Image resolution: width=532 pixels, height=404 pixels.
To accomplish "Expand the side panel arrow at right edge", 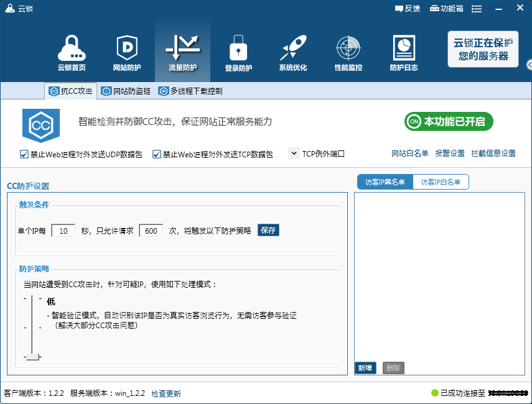I will 529,65.
